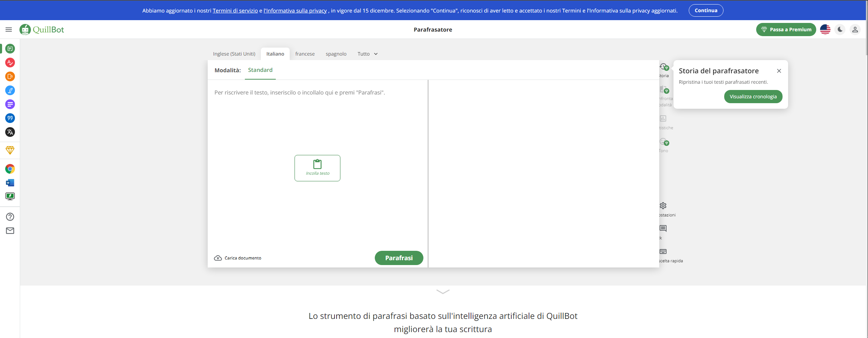Click the Continua button
Viewport: 868px width, 338px height.
pos(706,10)
